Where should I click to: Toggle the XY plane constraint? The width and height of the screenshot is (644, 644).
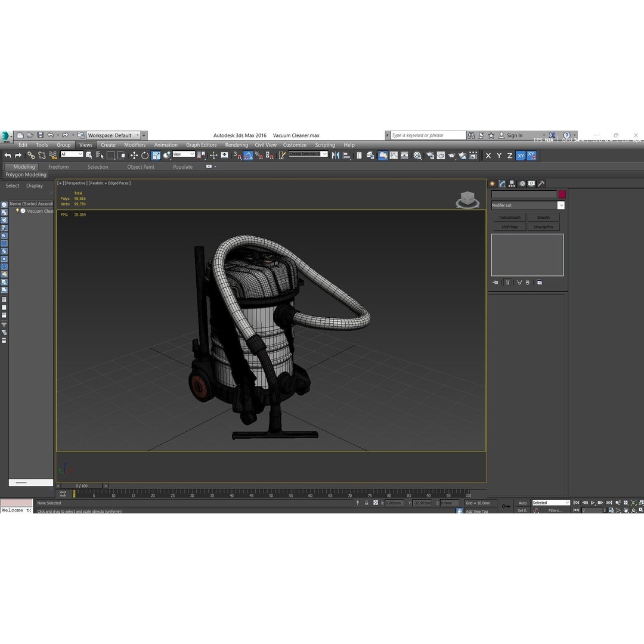pyautogui.click(x=521, y=156)
